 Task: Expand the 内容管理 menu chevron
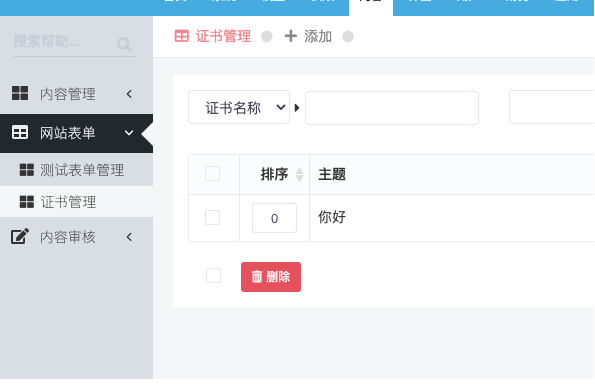[129, 94]
